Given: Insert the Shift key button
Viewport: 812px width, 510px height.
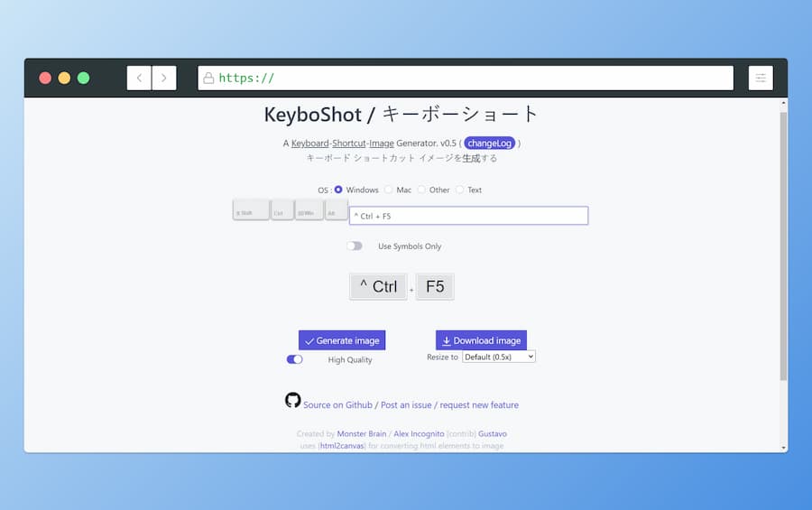Looking at the screenshot, I should click(x=251, y=210).
